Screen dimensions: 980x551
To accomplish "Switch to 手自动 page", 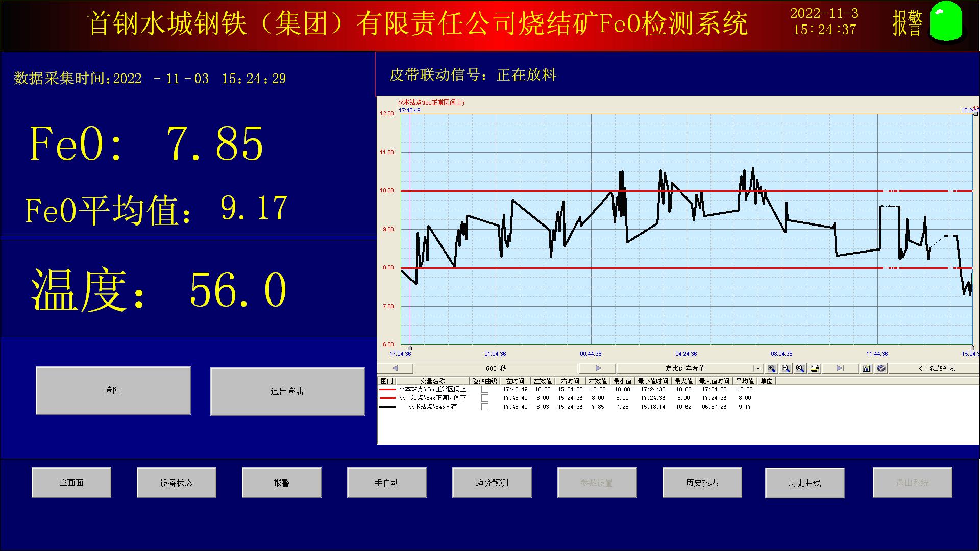I will pyautogui.click(x=387, y=483).
